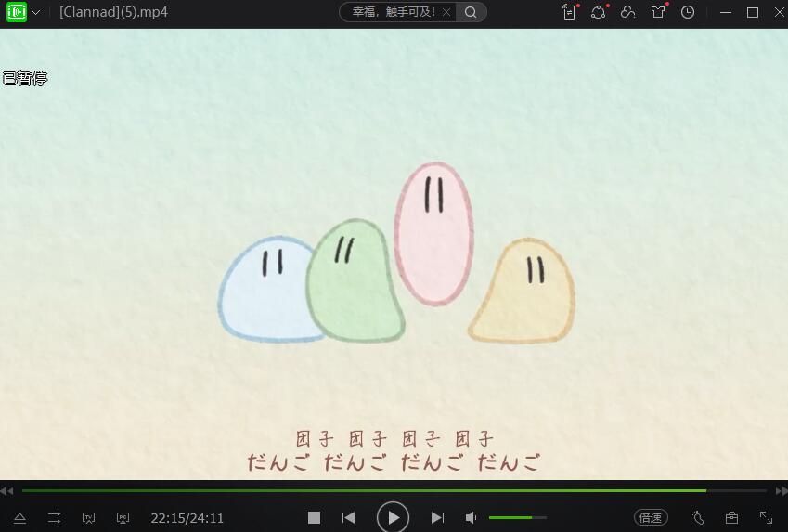Click the eject/open file icon
This screenshot has width=788, height=532.
19,518
